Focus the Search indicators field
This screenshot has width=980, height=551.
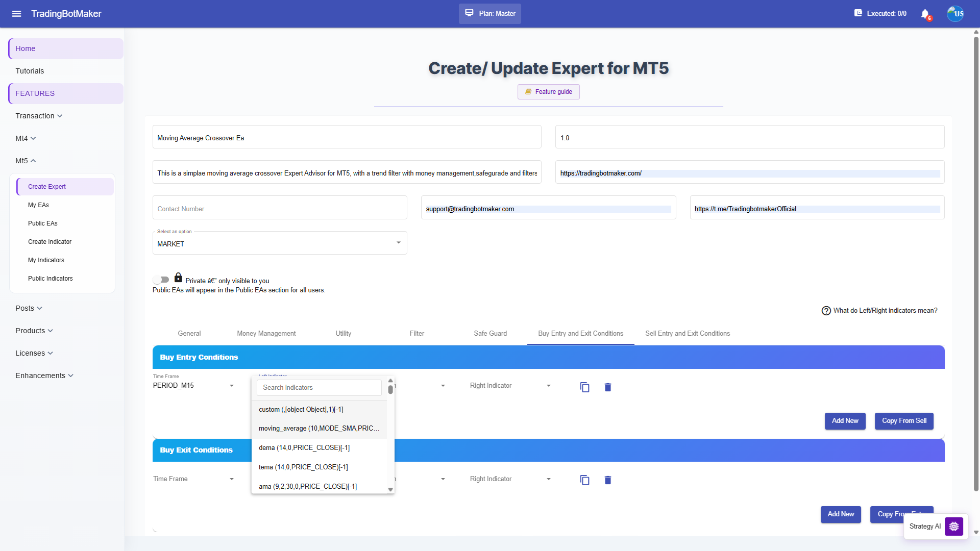(x=319, y=388)
